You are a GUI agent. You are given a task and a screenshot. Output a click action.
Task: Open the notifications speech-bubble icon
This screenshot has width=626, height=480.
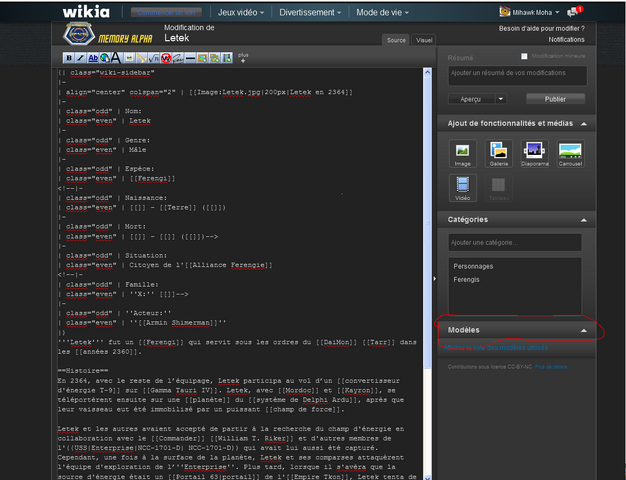click(x=574, y=12)
